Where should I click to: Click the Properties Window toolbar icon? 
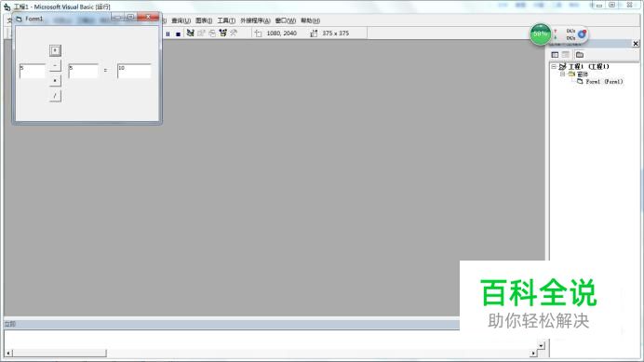pos(201,33)
